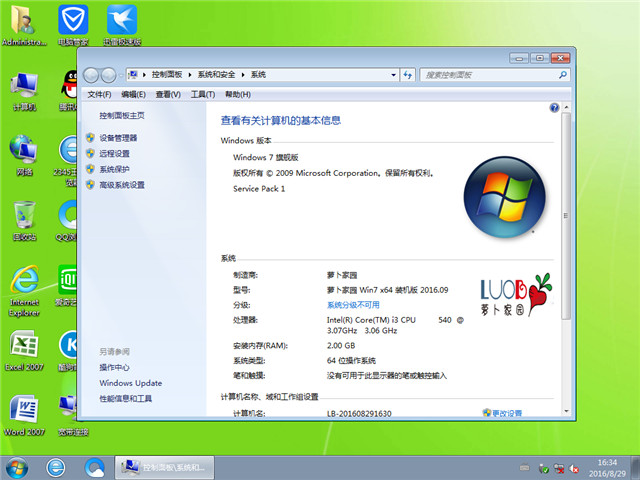Click the 2.00 GB RAM value
The image size is (640, 480).
tap(341, 346)
